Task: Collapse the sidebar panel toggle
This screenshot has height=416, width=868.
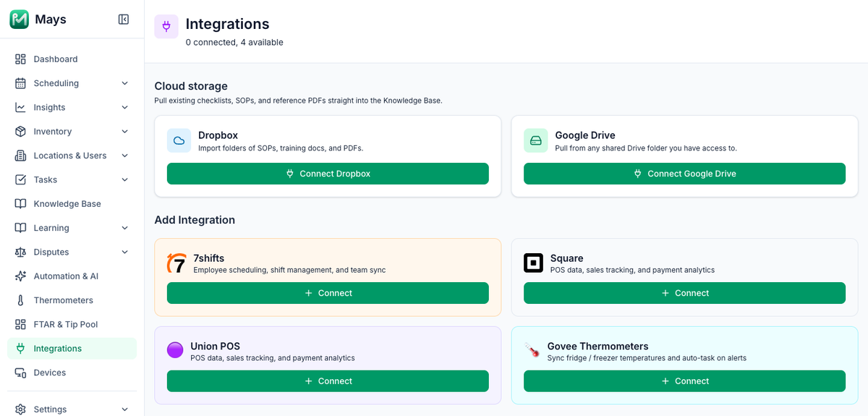Action: [124, 20]
